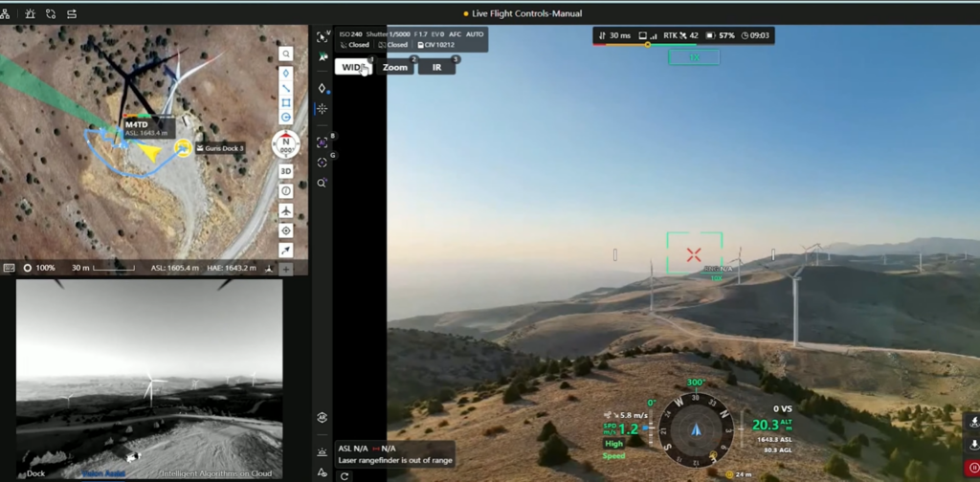Center map on aircraft icon

click(286, 210)
